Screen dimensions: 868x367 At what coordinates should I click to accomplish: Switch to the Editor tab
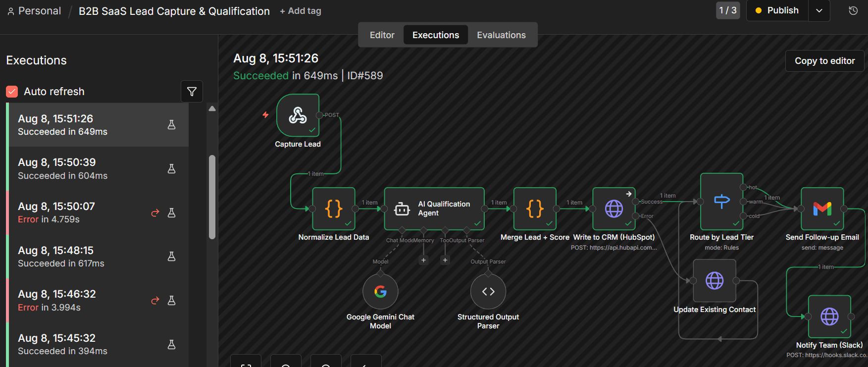pos(382,35)
